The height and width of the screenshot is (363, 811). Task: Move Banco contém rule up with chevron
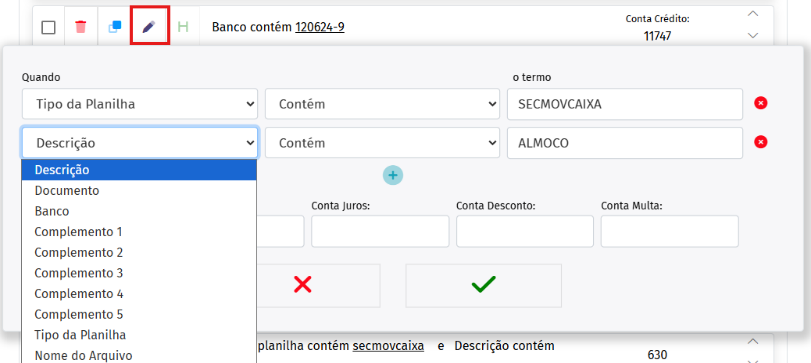pyautogui.click(x=753, y=14)
